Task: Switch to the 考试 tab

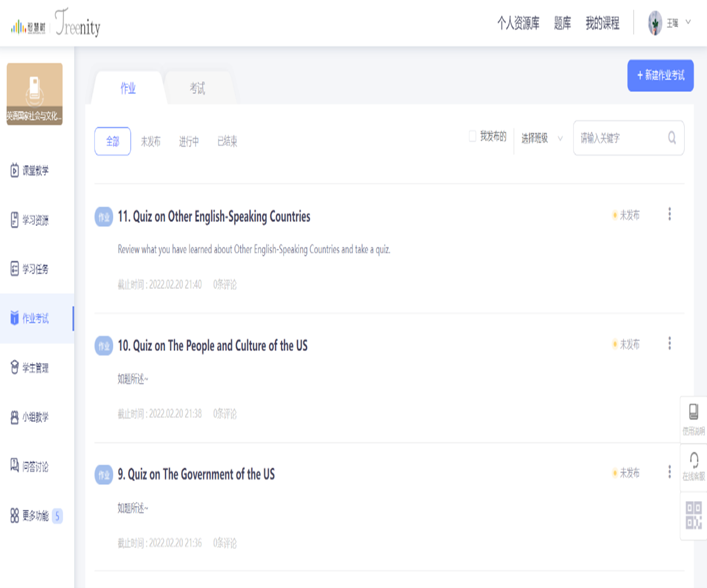Action: [x=197, y=88]
